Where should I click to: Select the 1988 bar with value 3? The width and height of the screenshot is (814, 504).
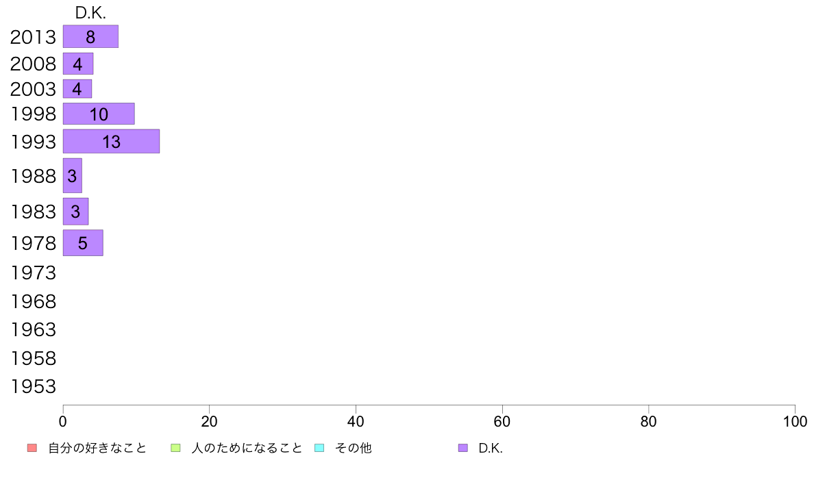coord(73,175)
